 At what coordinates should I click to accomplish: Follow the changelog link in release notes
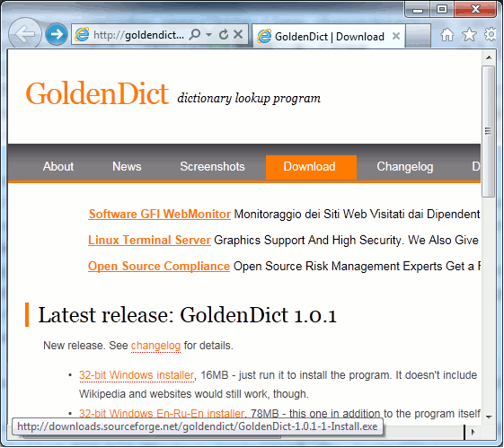[156, 346]
